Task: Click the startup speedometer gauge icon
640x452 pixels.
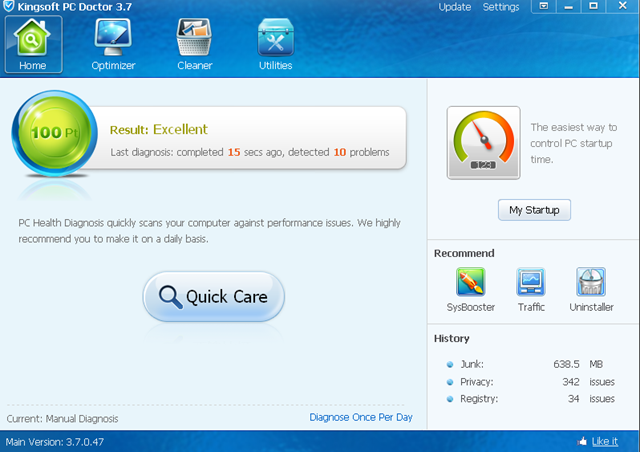Action: pos(484,143)
